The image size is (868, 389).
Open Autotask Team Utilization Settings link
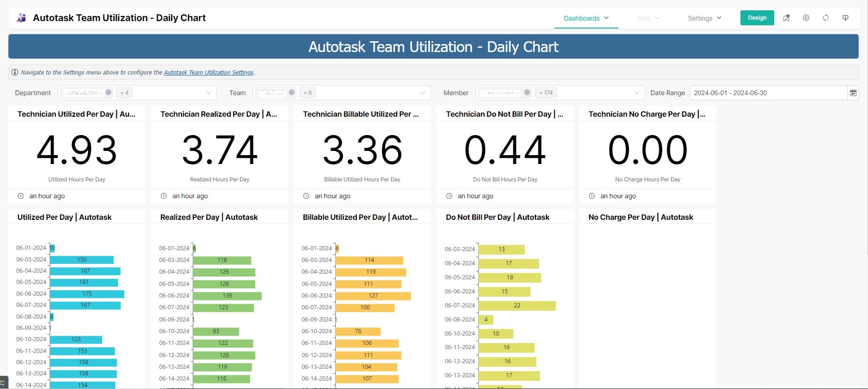(209, 72)
